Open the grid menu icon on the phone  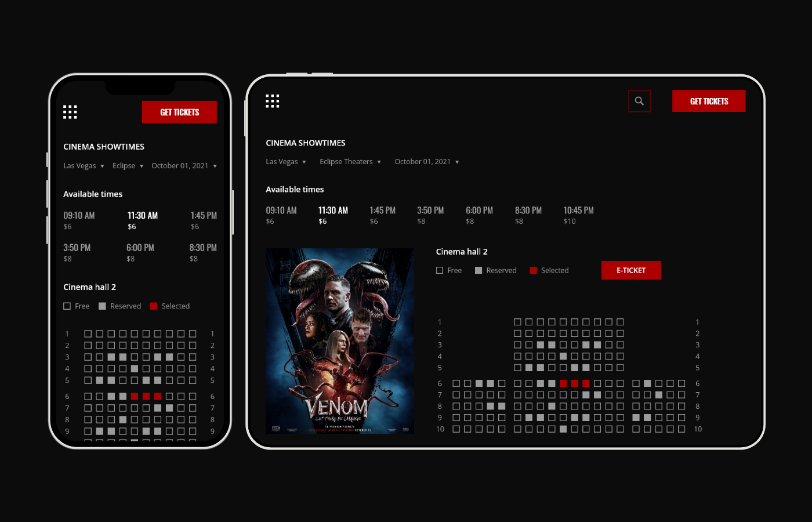pos(70,112)
